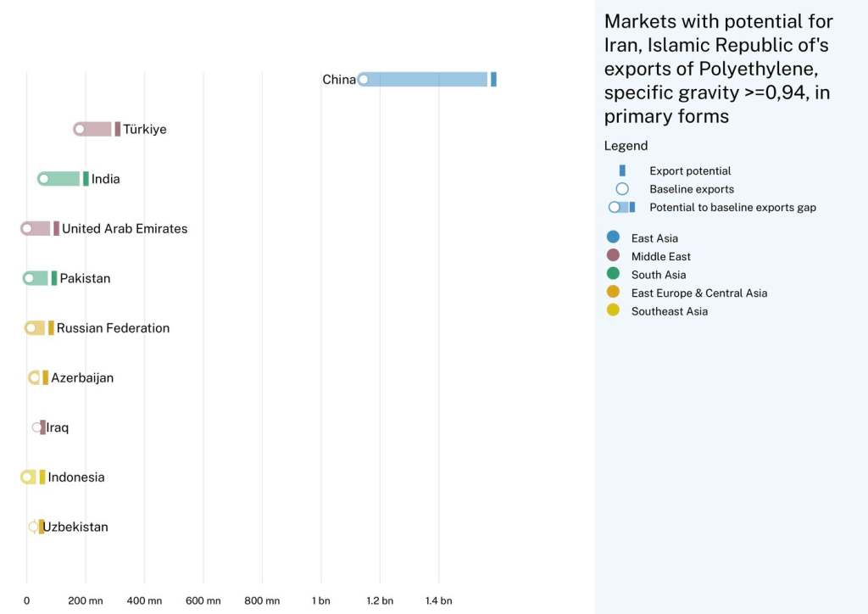Click the Southeast Asia legend label
This screenshot has width=868, height=614.
pyautogui.click(x=669, y=311)
